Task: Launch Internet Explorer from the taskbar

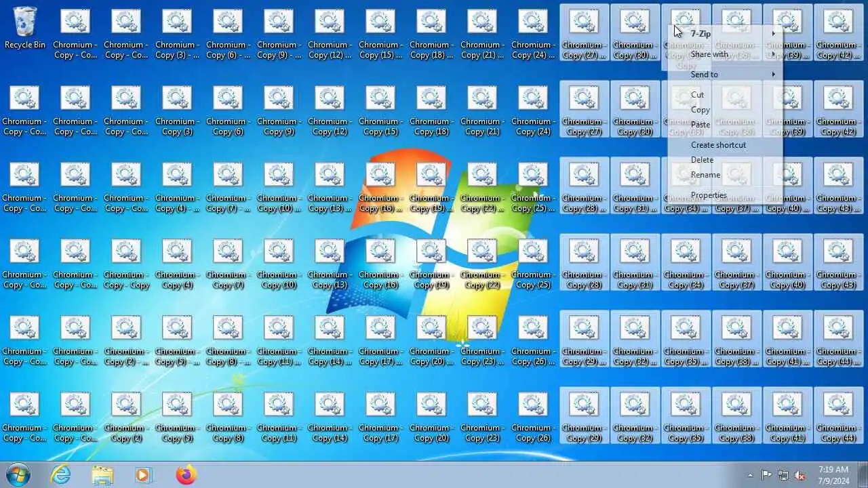Action: 61,475
